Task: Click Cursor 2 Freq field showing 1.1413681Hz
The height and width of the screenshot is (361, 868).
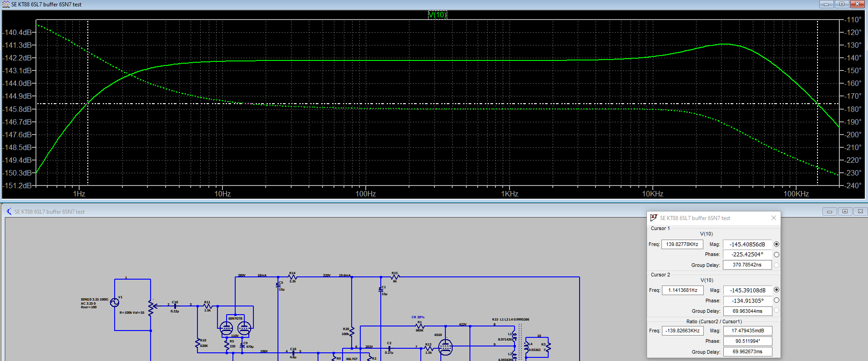Action: (682, 290)
